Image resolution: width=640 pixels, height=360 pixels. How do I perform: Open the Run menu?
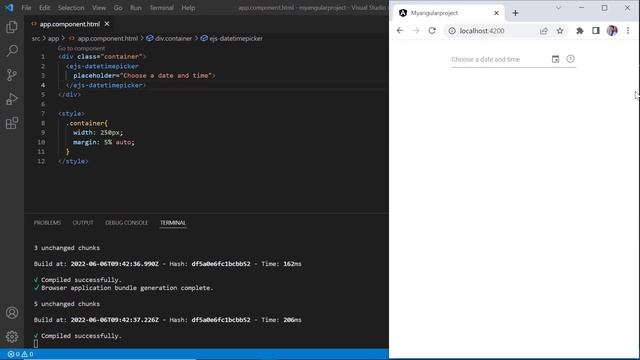point(136,8)
